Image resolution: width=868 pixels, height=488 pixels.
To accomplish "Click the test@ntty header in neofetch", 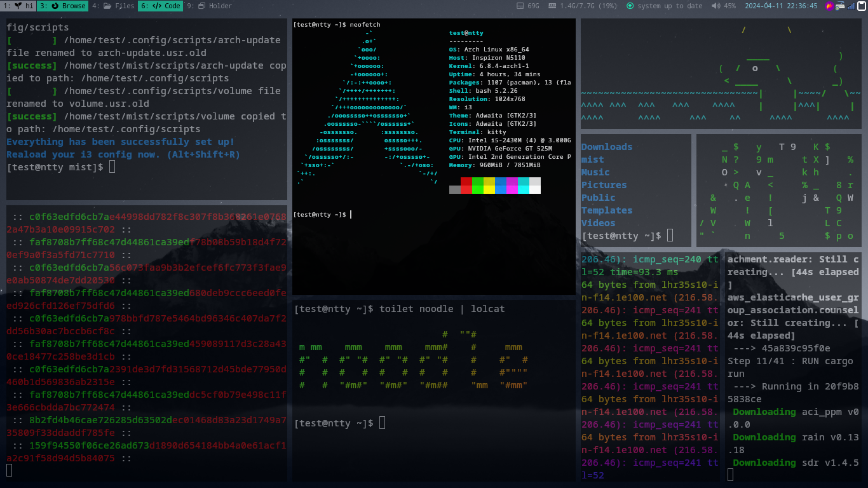I will (466, 33).
